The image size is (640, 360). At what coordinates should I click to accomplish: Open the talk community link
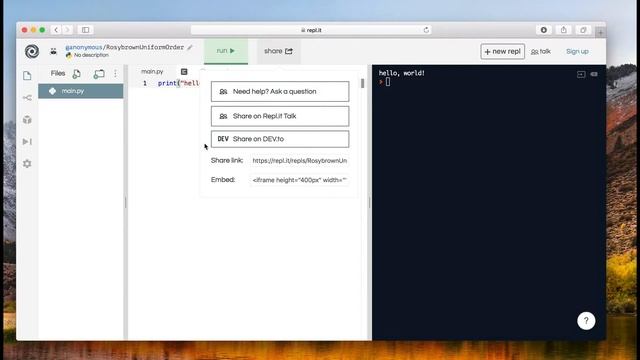point(541,51)
